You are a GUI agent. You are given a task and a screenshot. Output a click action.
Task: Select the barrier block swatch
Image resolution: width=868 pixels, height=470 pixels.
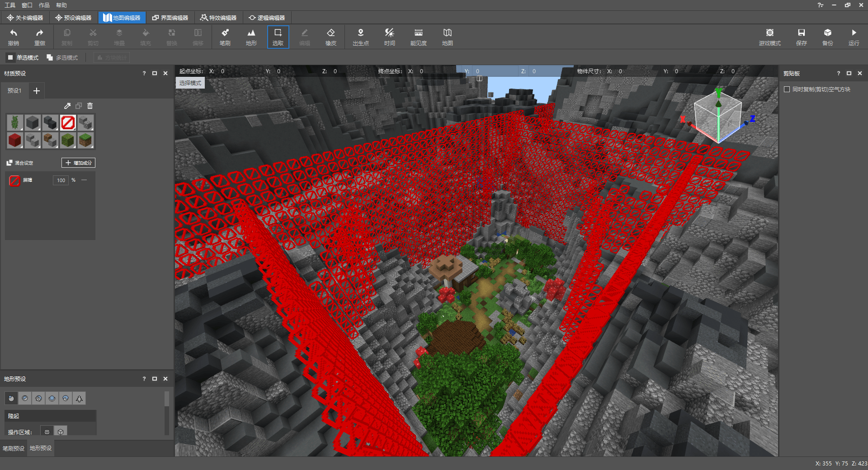pos(68,122)
